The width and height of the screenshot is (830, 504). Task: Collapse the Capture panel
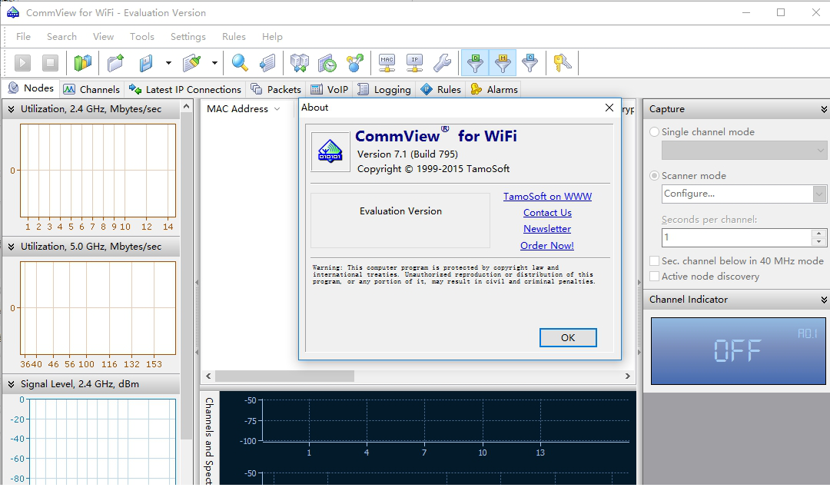click(824, 109)
